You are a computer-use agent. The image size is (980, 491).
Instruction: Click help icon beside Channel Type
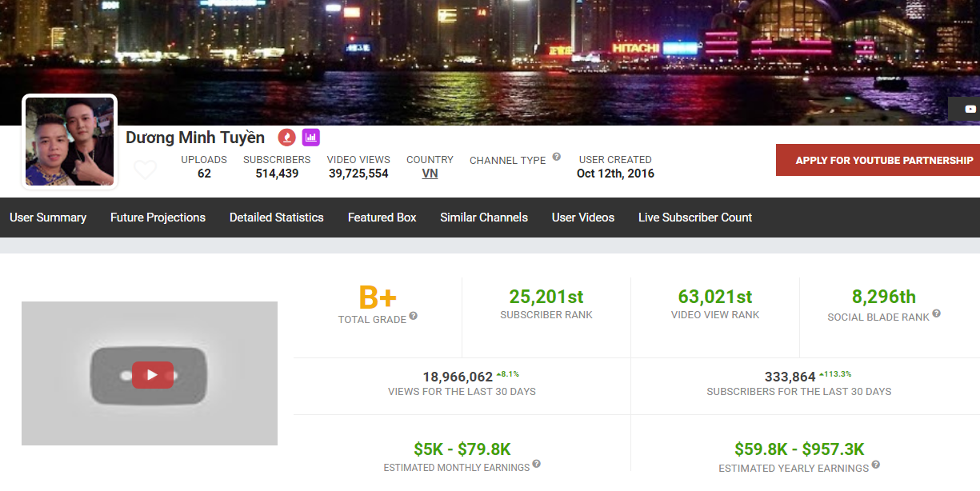tap(557, 158)
